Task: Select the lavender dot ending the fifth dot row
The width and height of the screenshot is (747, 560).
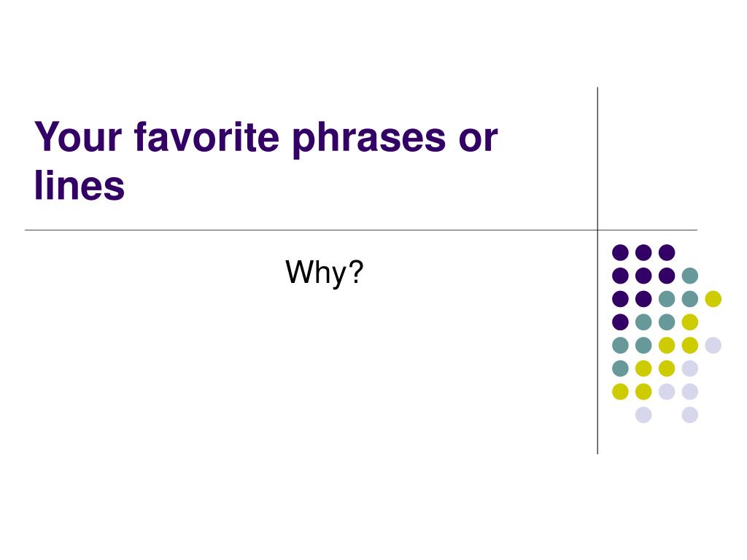Action: click(x=713, y=345)
